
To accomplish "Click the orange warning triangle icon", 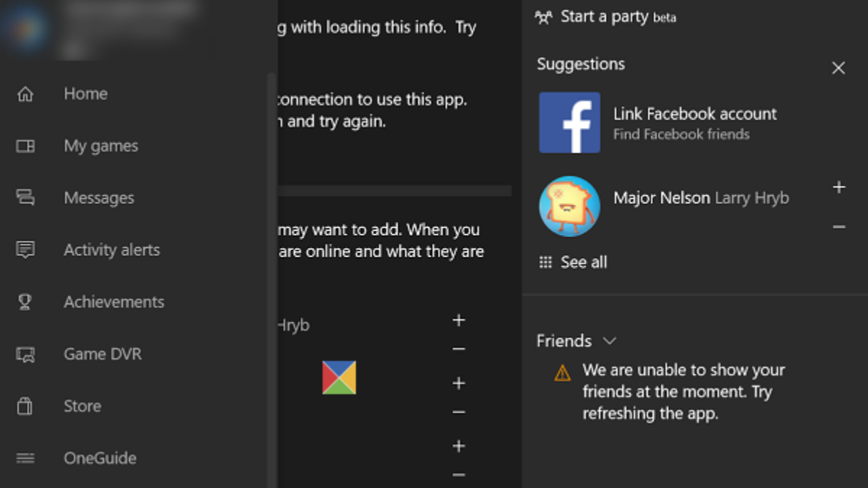I will (x=562, y=373).
